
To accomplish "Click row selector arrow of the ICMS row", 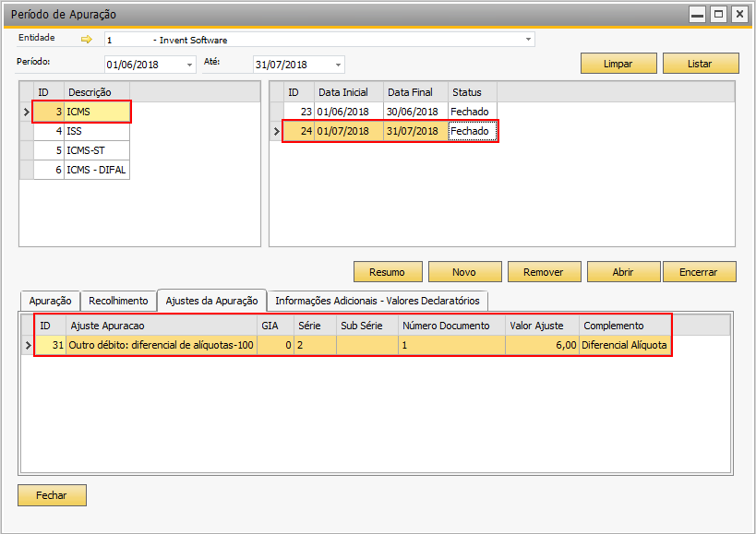I will tap(27, 112).
